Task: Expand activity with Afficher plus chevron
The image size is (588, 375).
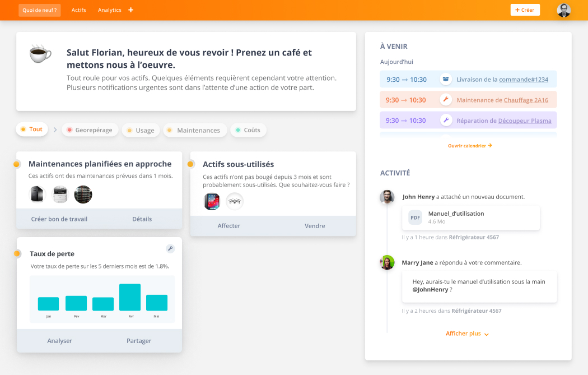Action: 487,335
